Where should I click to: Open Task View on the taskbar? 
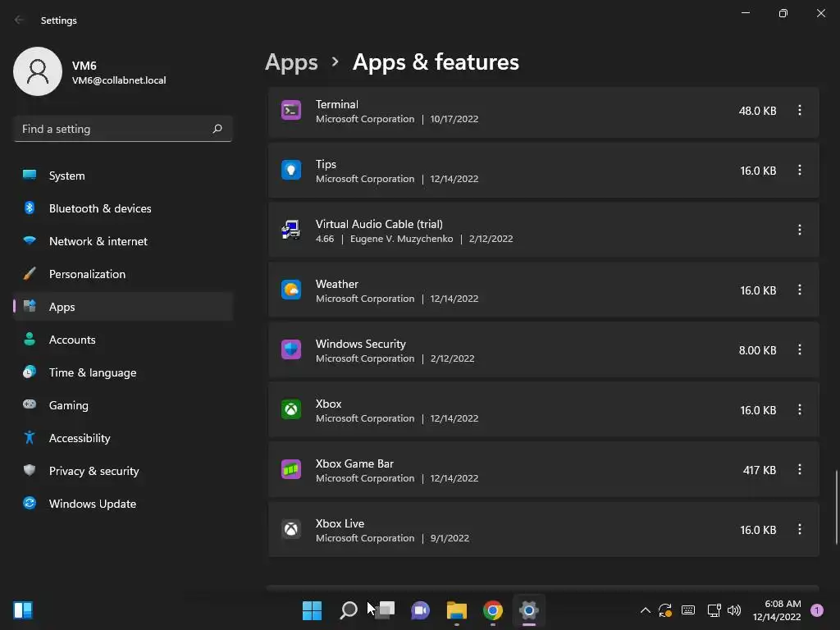385,610
